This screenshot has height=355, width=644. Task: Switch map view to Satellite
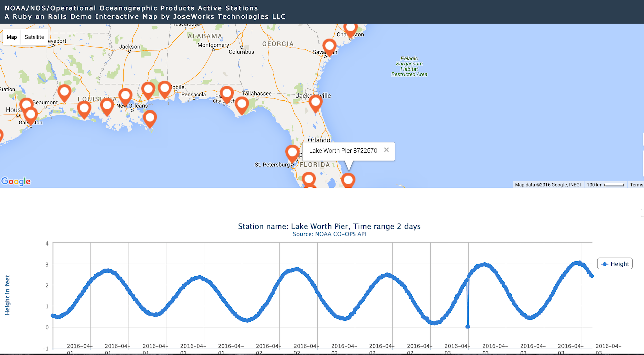[x=34, y=37]
